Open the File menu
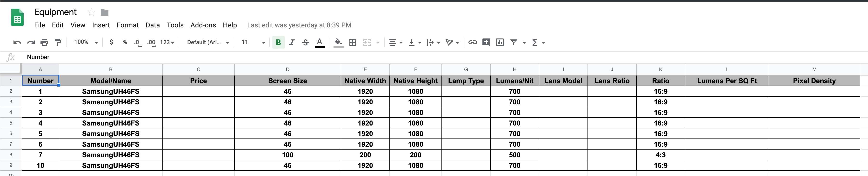The width and height of the screenshot is (868, 176). pos(40,25)
